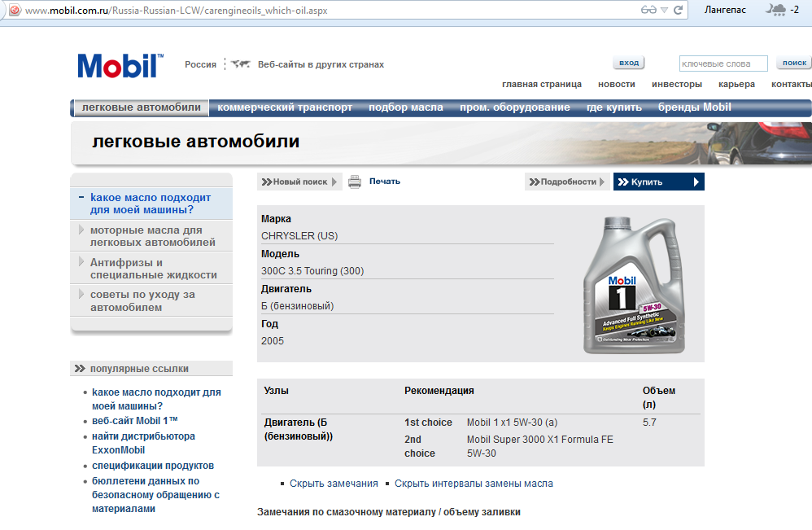Open 'бюллетени данных по безопасному обращению' link
The height and width of the screenshot is (530, 812).
[155, 495]
